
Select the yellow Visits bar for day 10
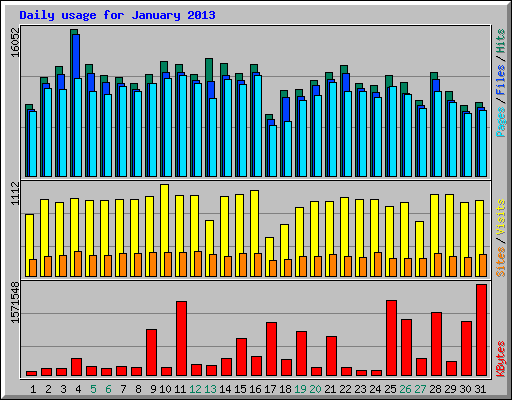coord(164,218)
